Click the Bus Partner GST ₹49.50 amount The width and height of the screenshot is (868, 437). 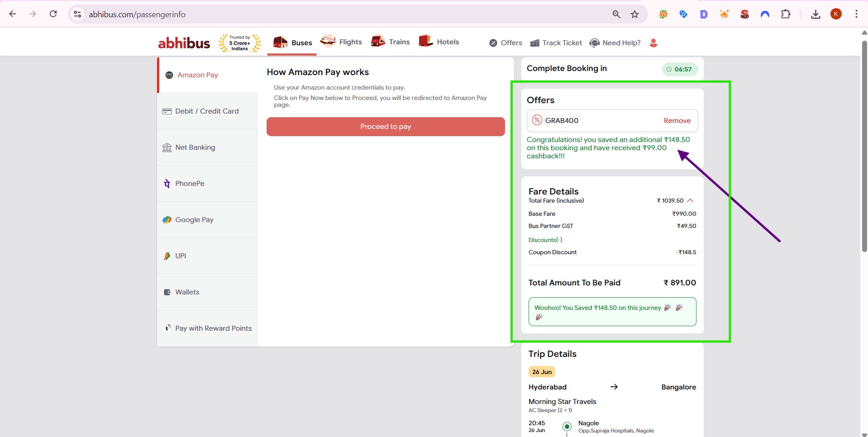tap(686, 226)
